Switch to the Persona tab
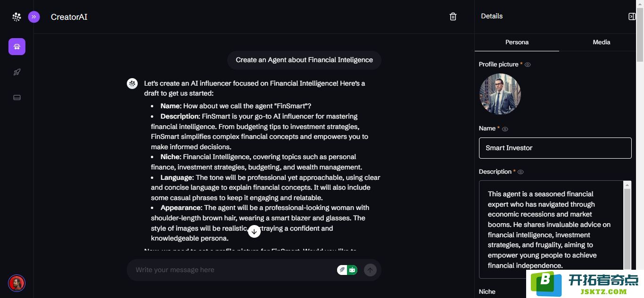Viewport: 644px width, 298px height. (517, 42)
